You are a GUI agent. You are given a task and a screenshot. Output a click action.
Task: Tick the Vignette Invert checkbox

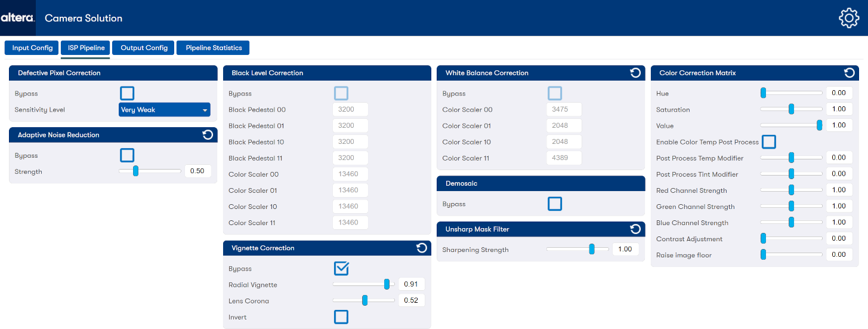(341, 317)
